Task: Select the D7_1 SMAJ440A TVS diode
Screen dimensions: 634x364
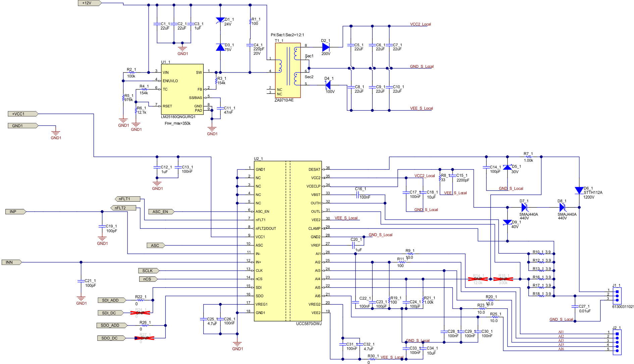Action: coord(525,207)
